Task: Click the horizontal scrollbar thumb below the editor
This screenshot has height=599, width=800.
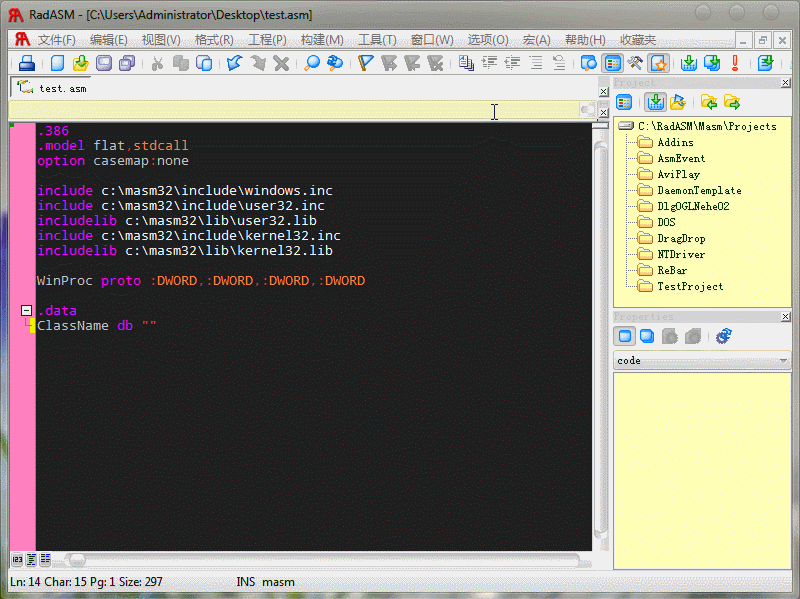Action: [77, 560]
